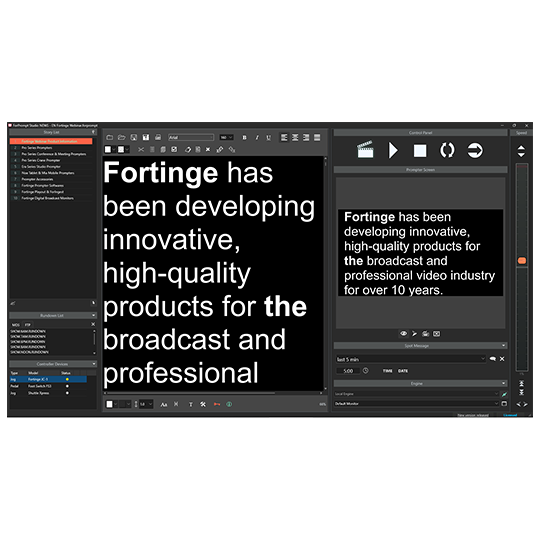This screenshot has width=540, height=540.
Task: Click the green circular info icon in bottom toolbar
Action: (229, 404)
